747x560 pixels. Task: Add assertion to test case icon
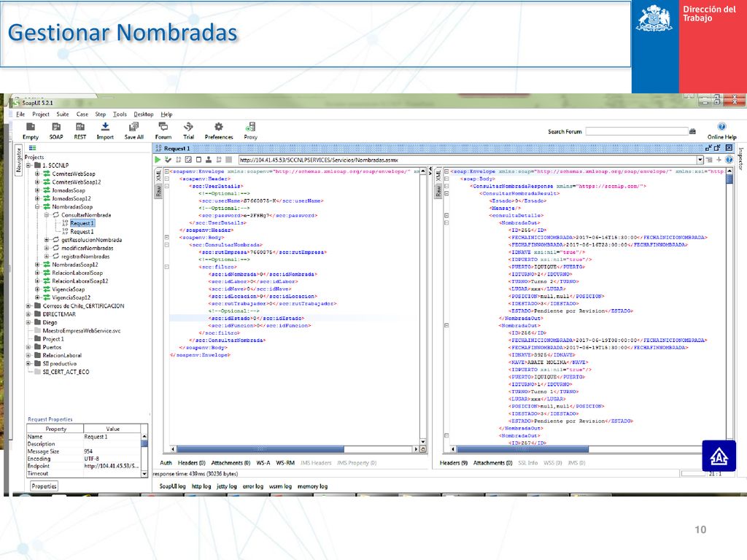169,160
